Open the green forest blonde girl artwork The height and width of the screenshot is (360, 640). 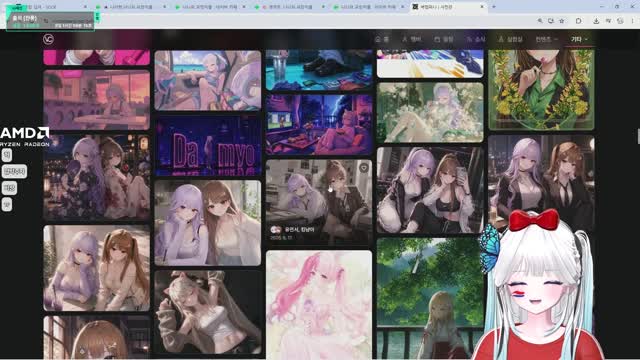tap(430, 299)
